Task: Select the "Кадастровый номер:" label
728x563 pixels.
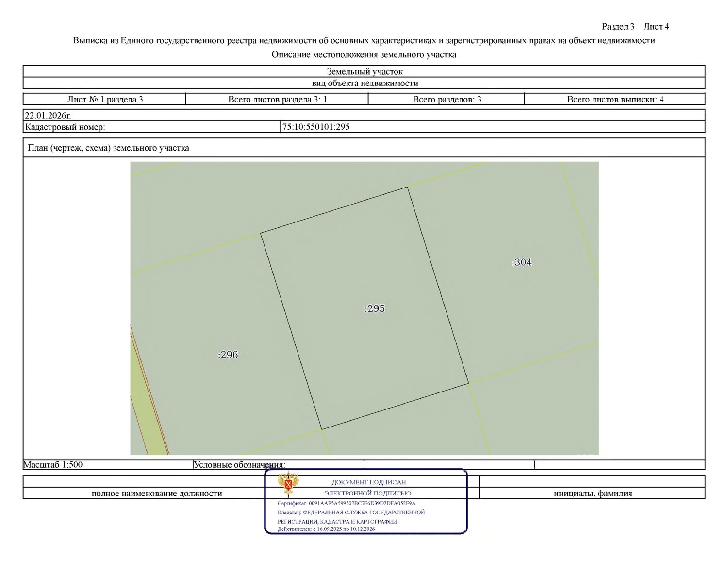Action: click(x=65, y=127)
